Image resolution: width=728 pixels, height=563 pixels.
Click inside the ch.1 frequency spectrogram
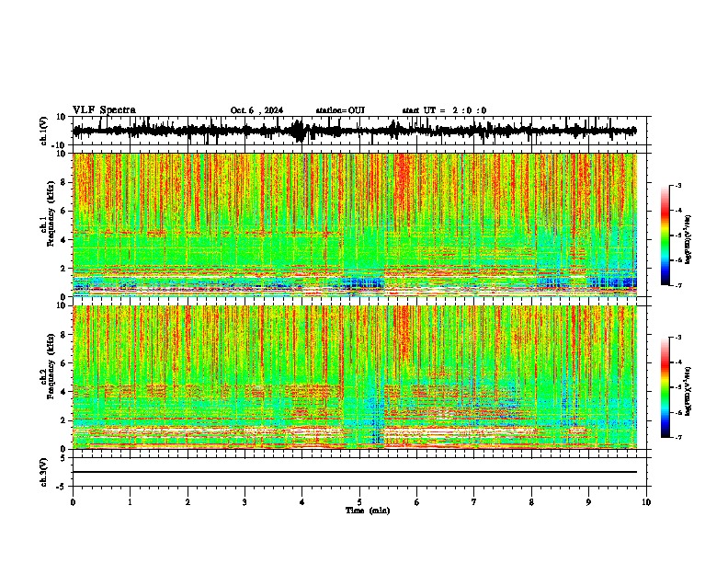[x=355, y=224]
